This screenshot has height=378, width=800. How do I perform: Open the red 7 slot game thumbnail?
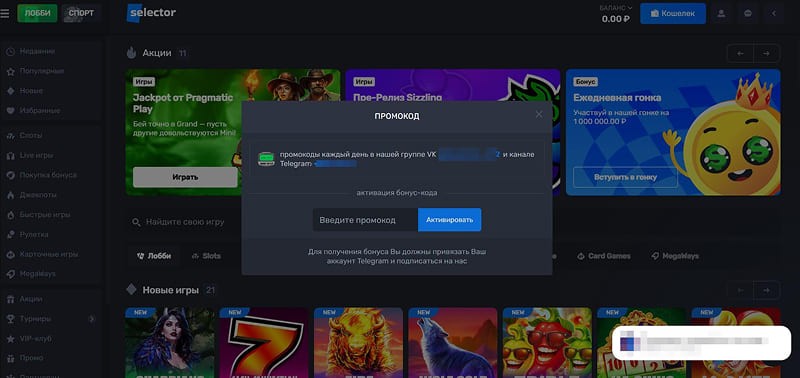point(264,342)
